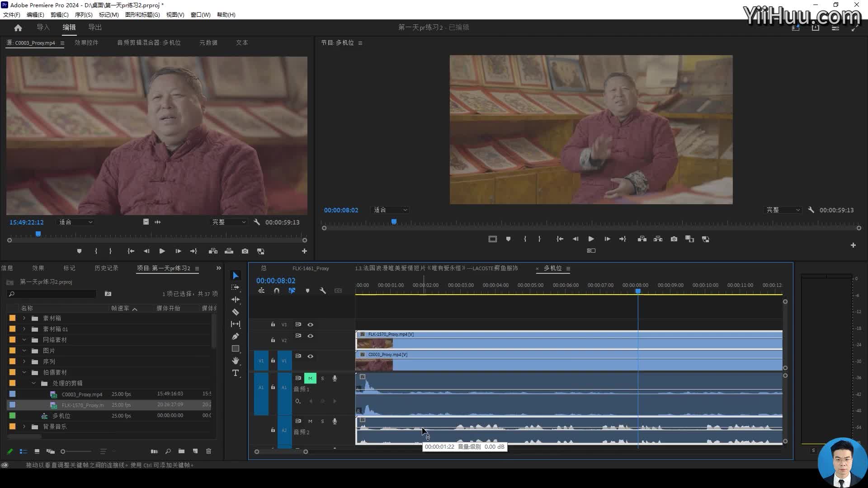Show more panel tabs chevron in project panel
868x488 pixels.
pyautogui.click(x=219, y=268)
